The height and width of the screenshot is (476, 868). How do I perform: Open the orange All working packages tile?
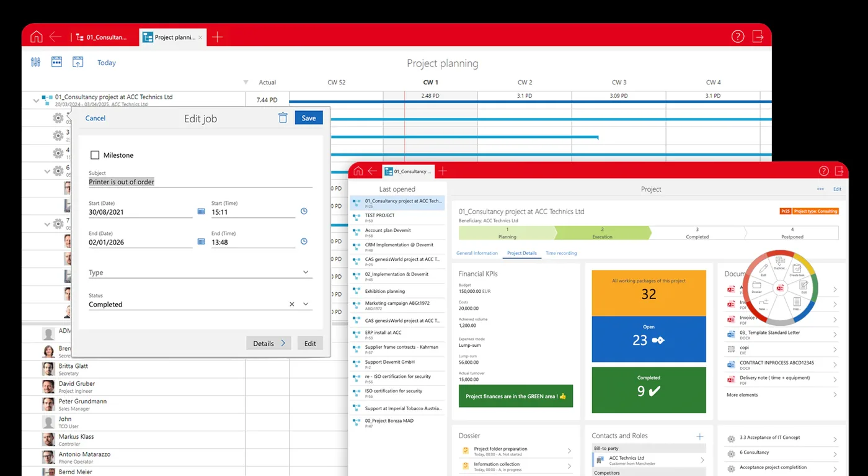[x=649, y=293]
